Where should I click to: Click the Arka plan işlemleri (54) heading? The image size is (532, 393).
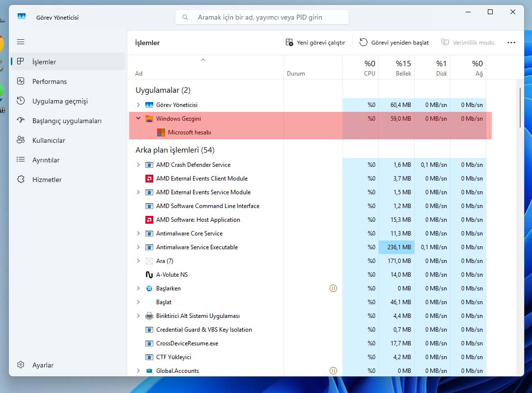tap(175, 150)
